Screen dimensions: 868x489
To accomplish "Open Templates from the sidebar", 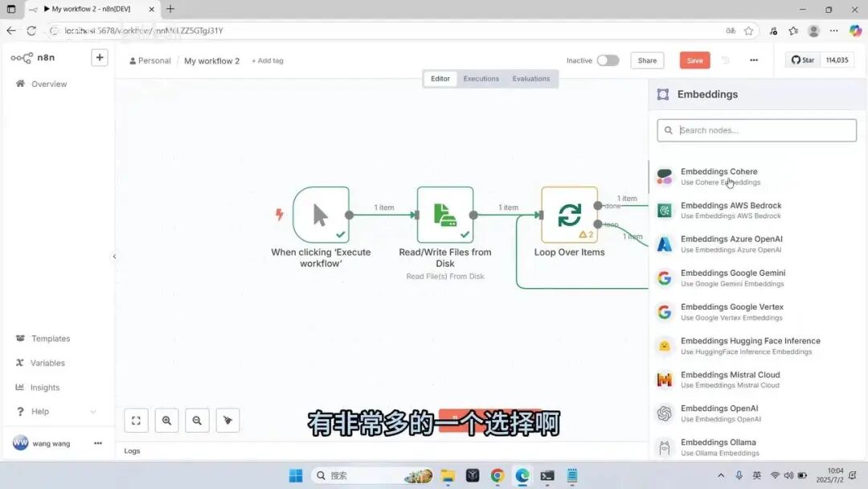I will click(51, 339).
